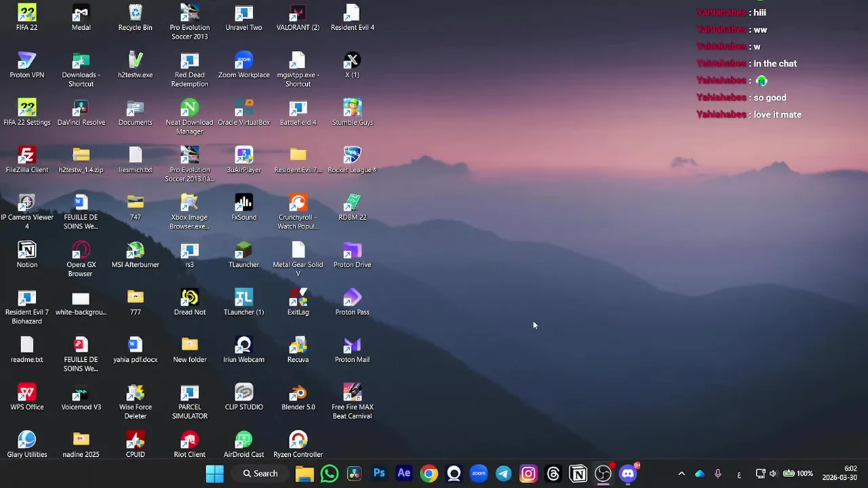This screenshot has width=868, height=488.
Task: Open Instagram from the taskbar
Action: 528,474
